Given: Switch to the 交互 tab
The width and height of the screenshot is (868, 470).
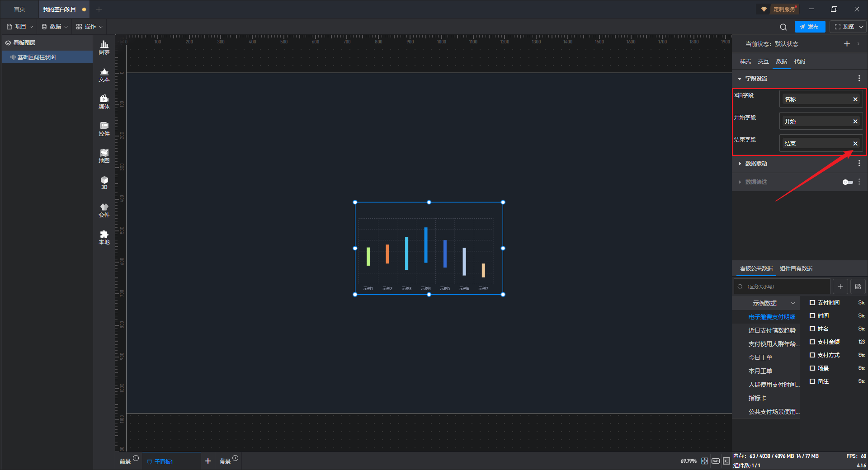Looking at the screenshot, I should tap(764, 61).
